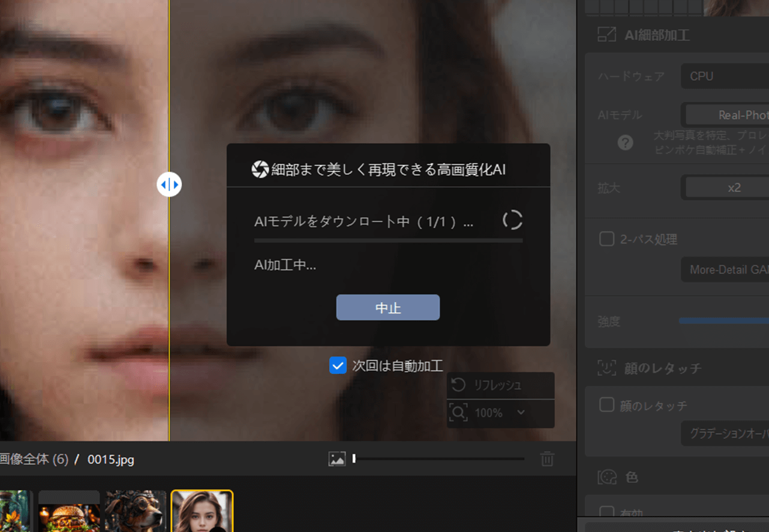Click the trash icon beside the thumbnail slider
Screen dimensions: 769x532
[547, 459]
